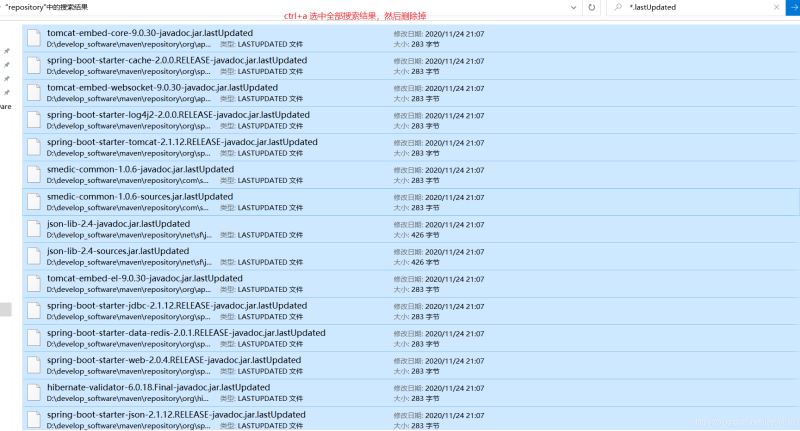
Task: Click file icon of spring-boot-starter-data-redis entry
Action: tap(34, 338)
